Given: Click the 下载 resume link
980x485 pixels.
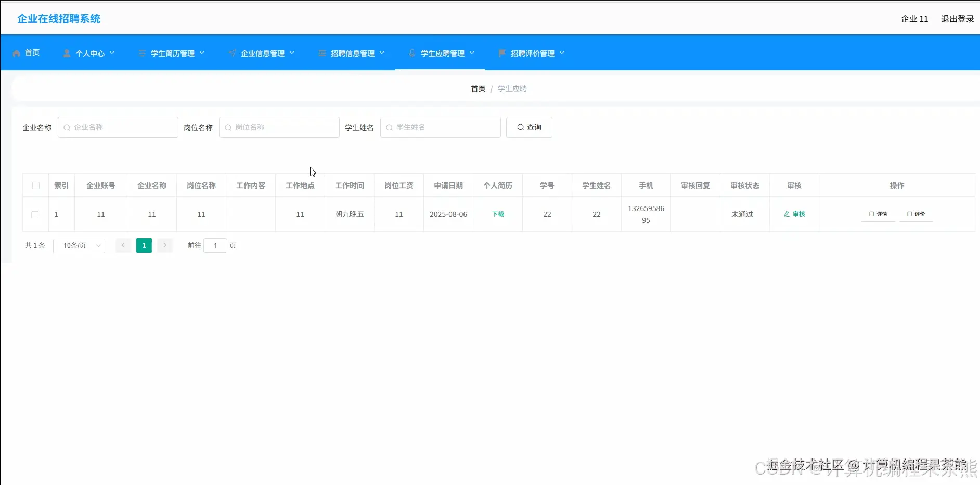Looking at the screenshot, I should [498, 214].
